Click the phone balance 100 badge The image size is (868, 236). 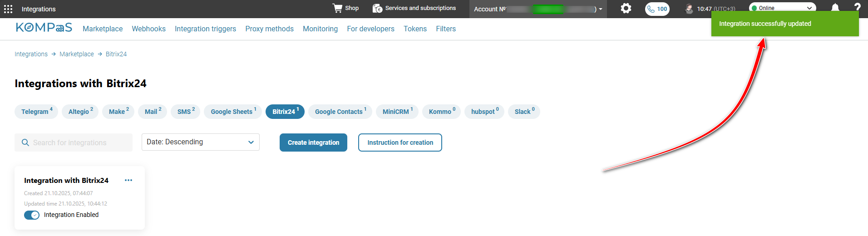tap(657, 9)
